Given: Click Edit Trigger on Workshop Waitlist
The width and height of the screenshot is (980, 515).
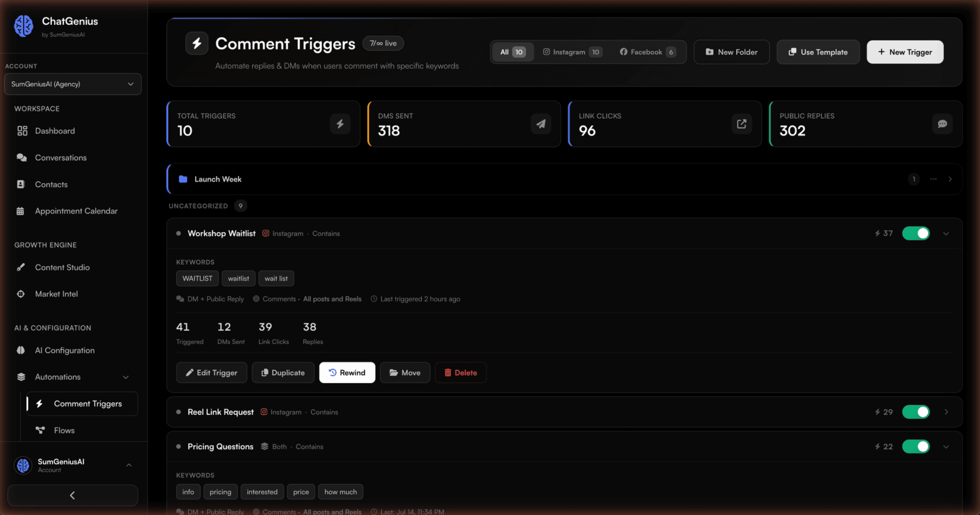Looking at the screenshot, I should tap(211, 373).
